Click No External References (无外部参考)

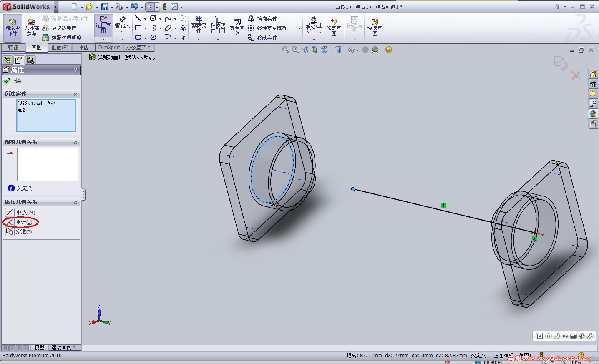click(x=31, y=27)
